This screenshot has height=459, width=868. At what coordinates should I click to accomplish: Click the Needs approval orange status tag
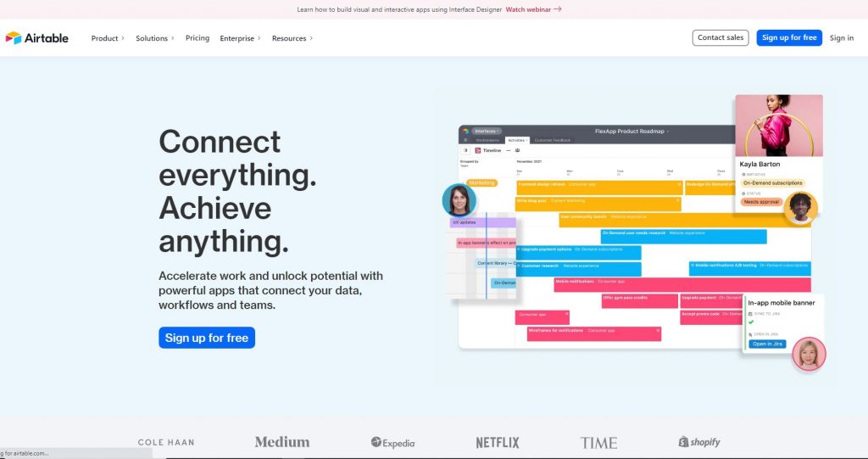pos(762,202)
